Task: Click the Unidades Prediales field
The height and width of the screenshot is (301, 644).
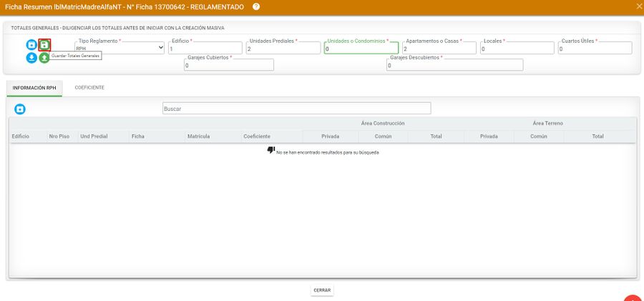Action: [x=283, y=49]
